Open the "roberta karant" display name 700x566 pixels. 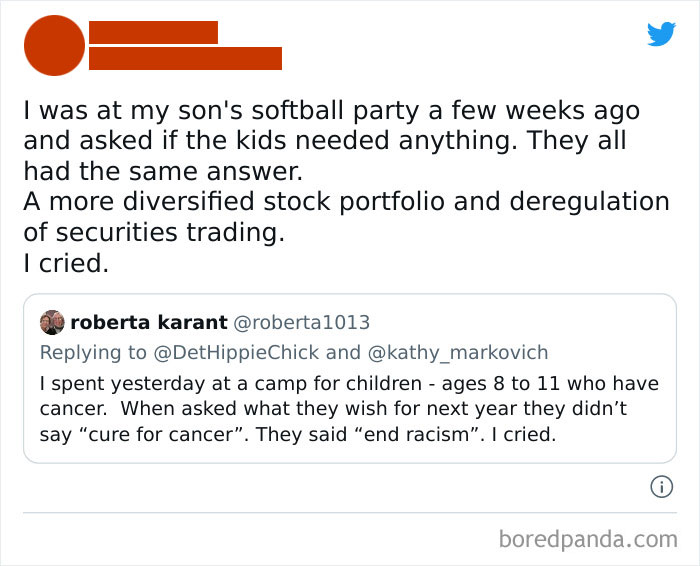[x=148, y=322]
